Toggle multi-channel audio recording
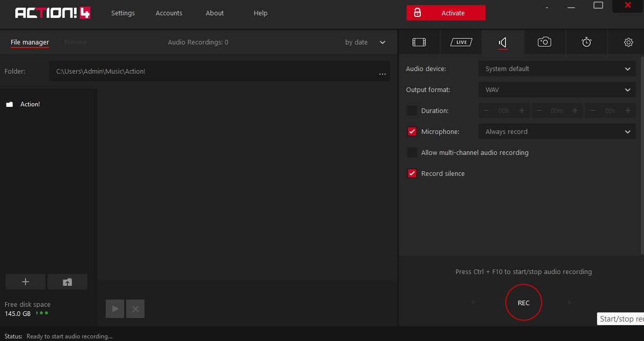 [412, 152]
